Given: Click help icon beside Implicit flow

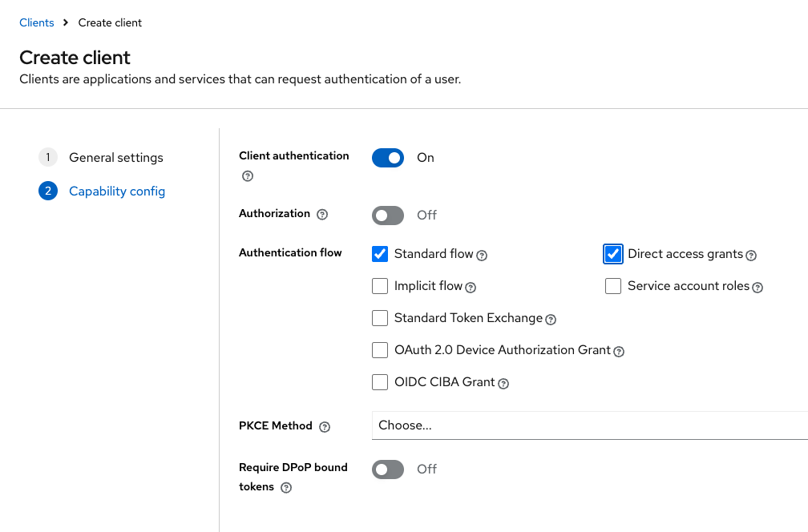Looking at the screenshot, I should coord(471,288).
